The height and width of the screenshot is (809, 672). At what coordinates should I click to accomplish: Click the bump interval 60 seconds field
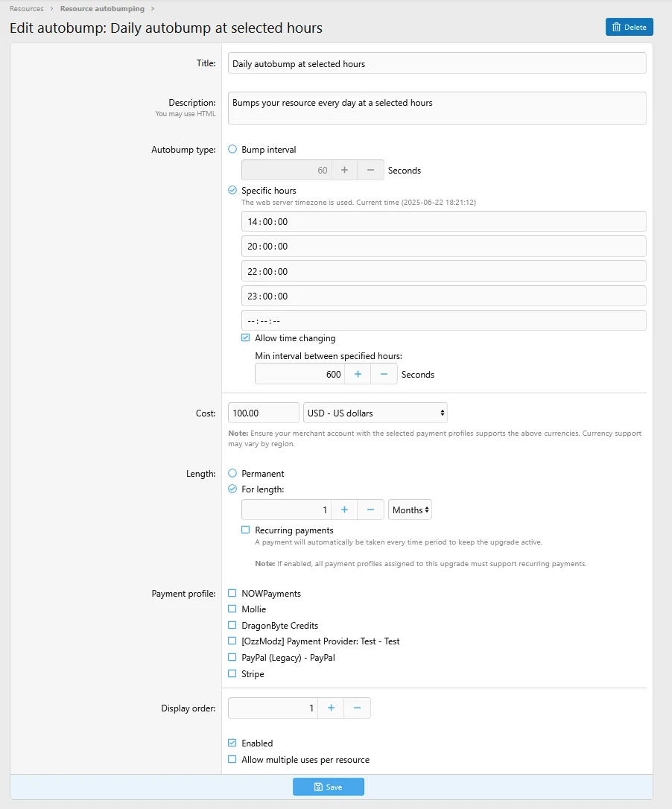pyautogui.click(x=286, y=170)
